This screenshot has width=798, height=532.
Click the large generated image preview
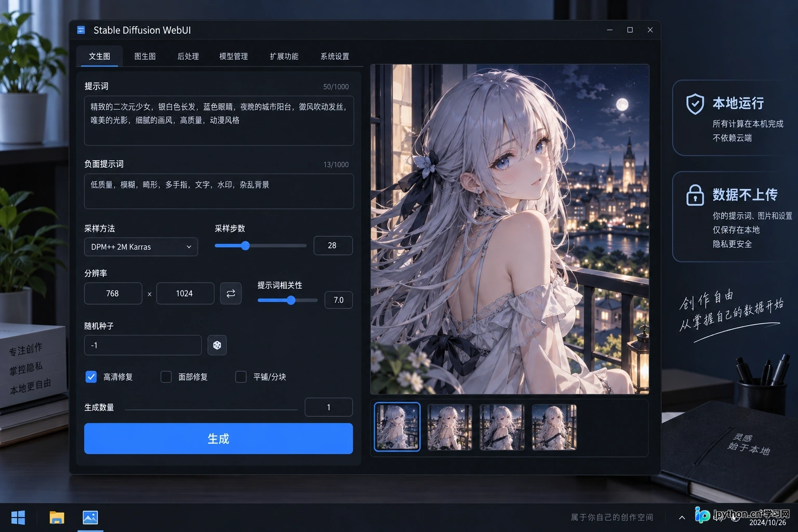(x=510, y=229)
